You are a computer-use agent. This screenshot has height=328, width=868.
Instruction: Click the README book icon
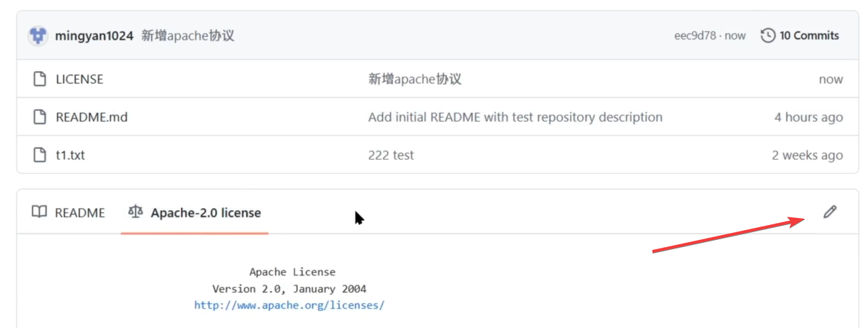[40, 212]
